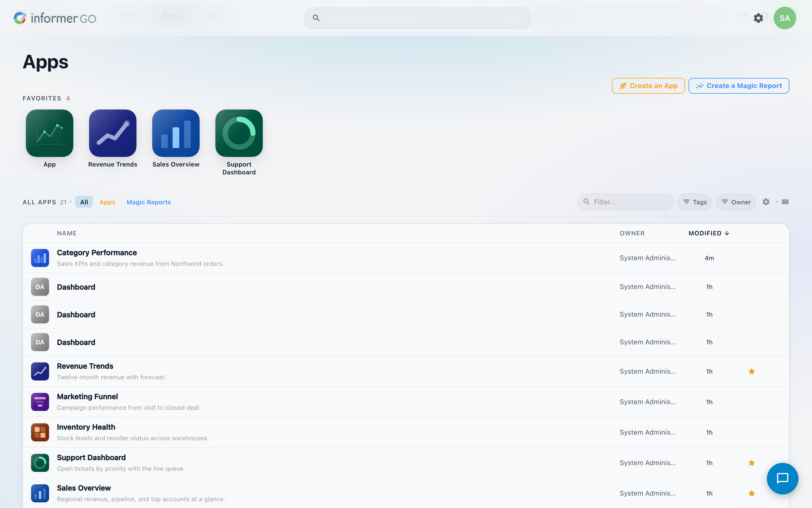Unfavorite Support Dashboard via its star
812x508 pixels.
pos(752,463)
